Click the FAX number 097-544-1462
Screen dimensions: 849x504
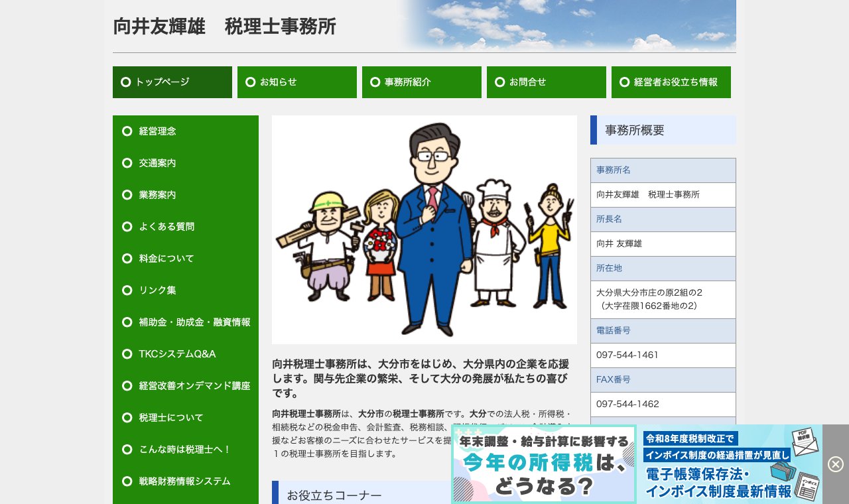pos(627,404)
